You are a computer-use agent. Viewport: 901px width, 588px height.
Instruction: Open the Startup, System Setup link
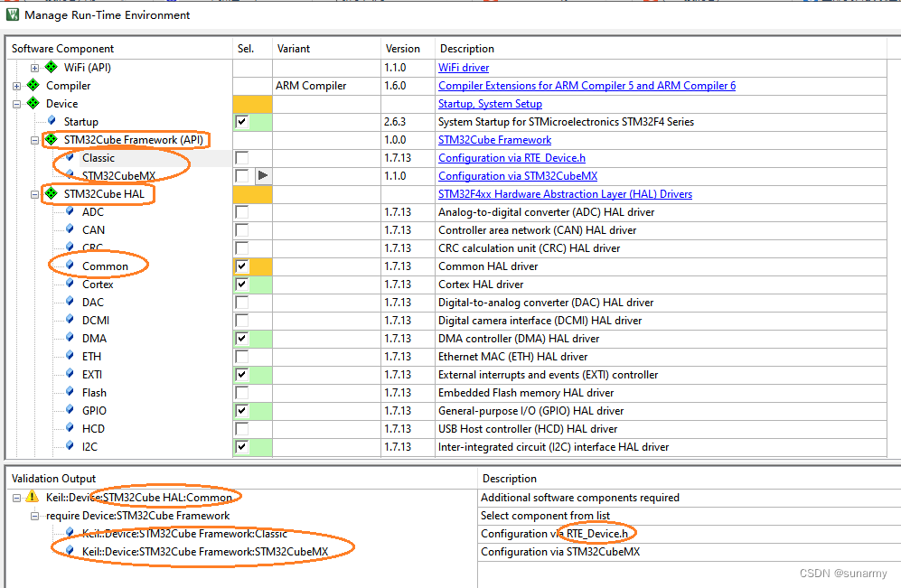point(490,104)
